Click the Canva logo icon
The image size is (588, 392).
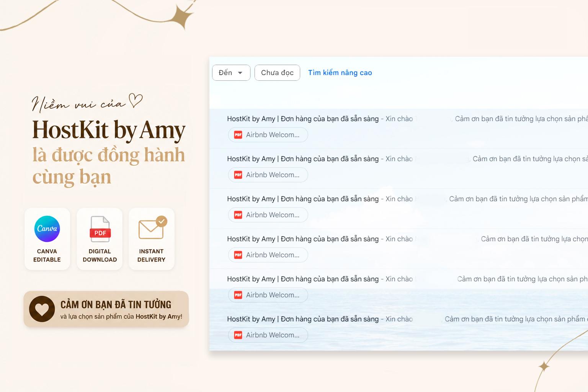pyautogui.click(x=47, y=229)
